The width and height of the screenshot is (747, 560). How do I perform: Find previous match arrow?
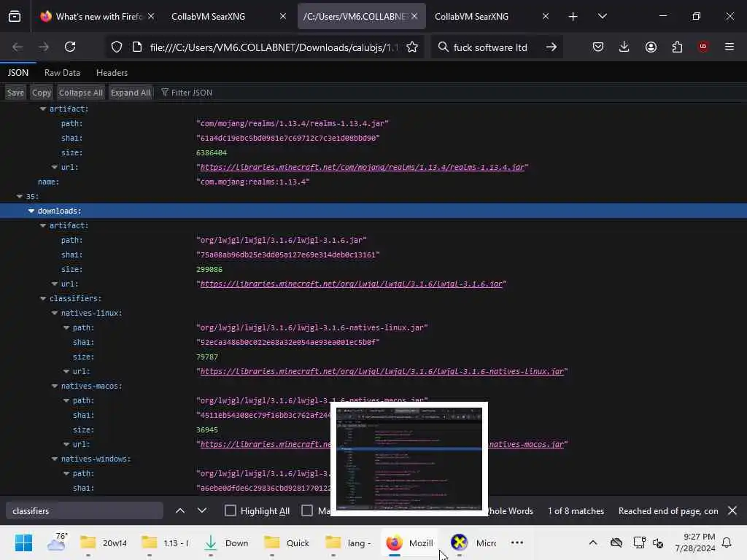(180, 510)
